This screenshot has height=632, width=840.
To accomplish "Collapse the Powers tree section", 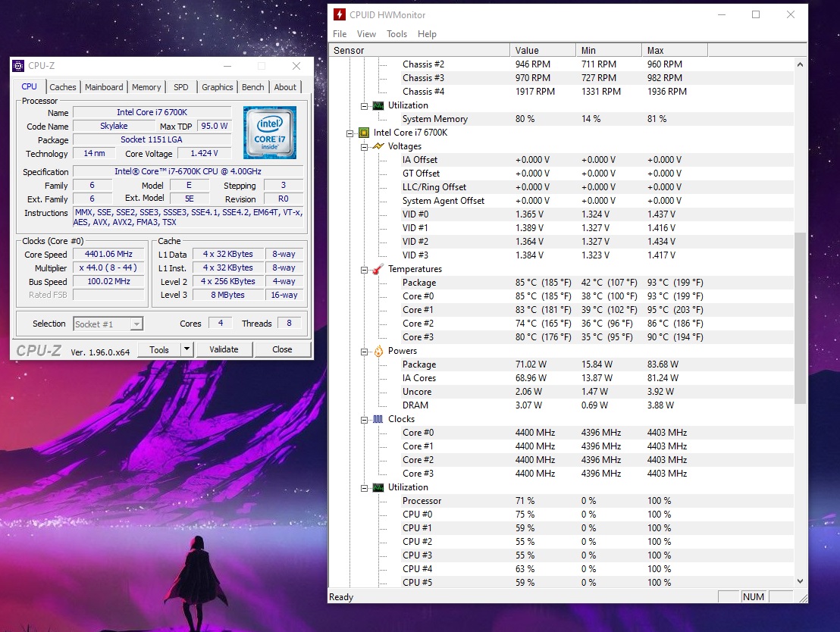I will click(365, 352).
